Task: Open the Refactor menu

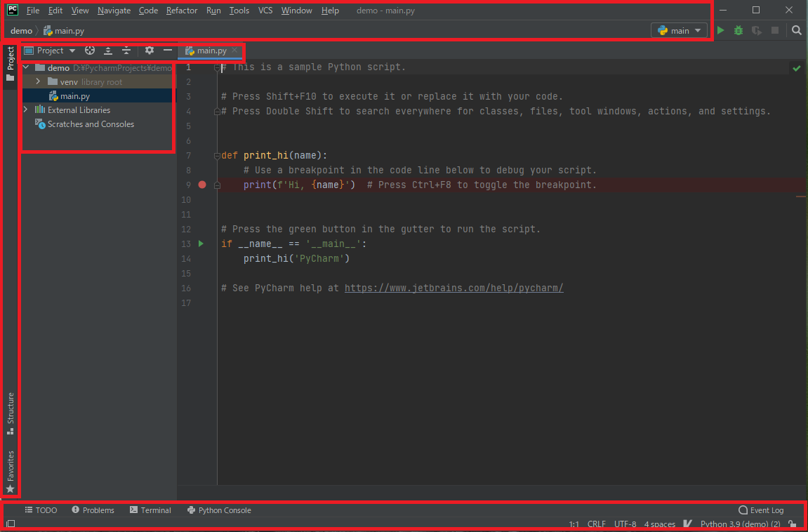Action: click(x=182, y=11)
